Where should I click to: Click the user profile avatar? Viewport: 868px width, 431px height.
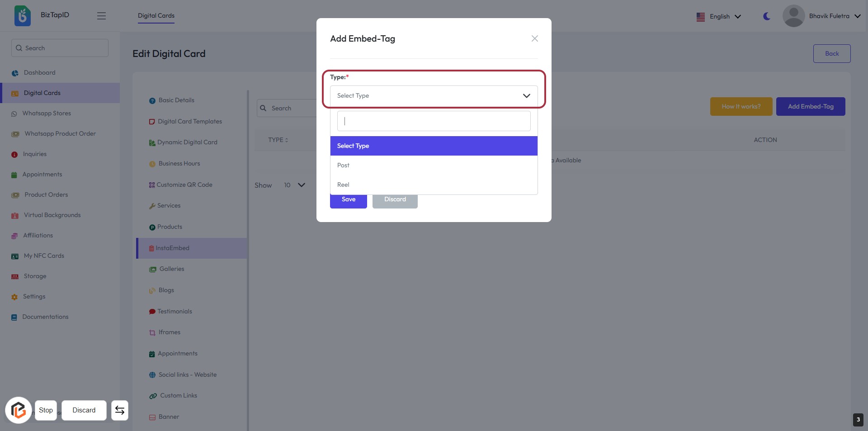click(793, 16)
